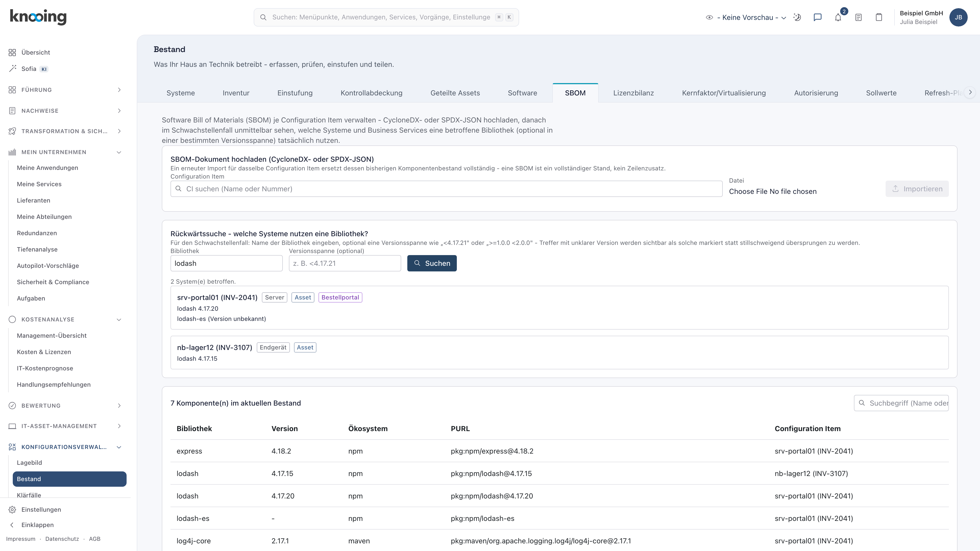Expand the IT-ASSET-MANAGEMENT section
The width and height of the screenshot is (980, 551).
[x=65, y=426]
